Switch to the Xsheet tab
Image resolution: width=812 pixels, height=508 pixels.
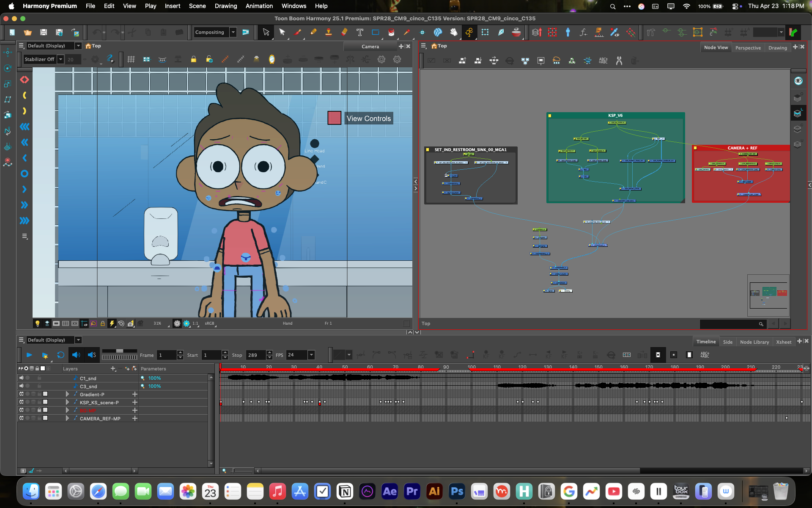pyautogui.click(x=784, y=342)
